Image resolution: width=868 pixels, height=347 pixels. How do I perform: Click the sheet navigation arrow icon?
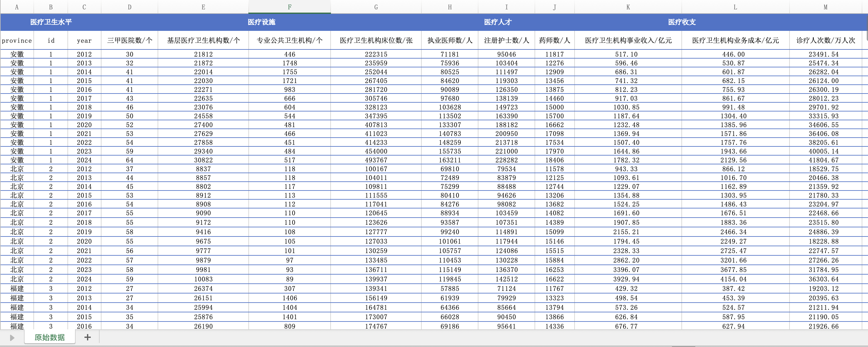pos(12,338)
